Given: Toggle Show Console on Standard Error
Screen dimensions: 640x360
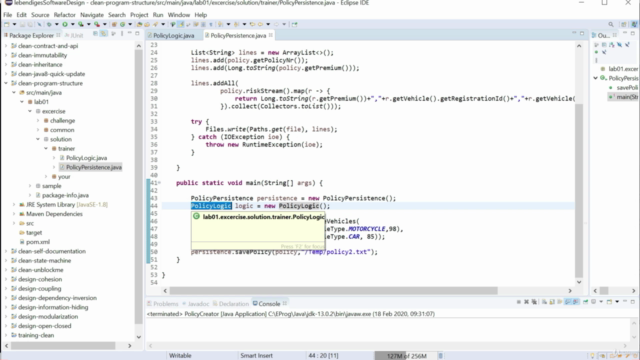Looking at the screenshot, I should 576,302.
